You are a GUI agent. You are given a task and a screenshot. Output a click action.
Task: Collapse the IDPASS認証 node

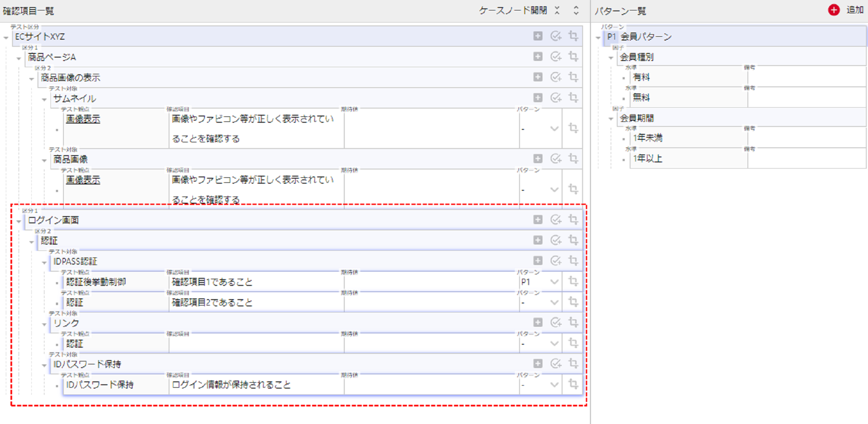pyautogui.click(x=44, y=262)
